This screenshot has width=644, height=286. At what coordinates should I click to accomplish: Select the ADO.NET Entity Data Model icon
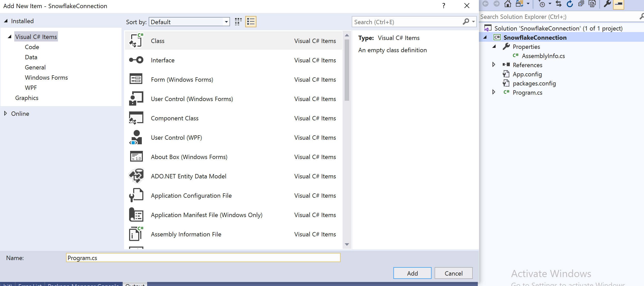tap(136, 176)
